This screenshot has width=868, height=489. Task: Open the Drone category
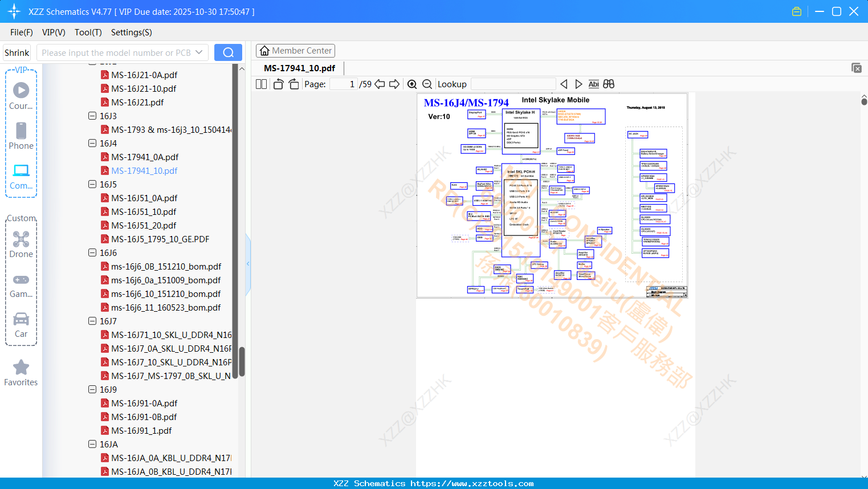pos(21,244)
